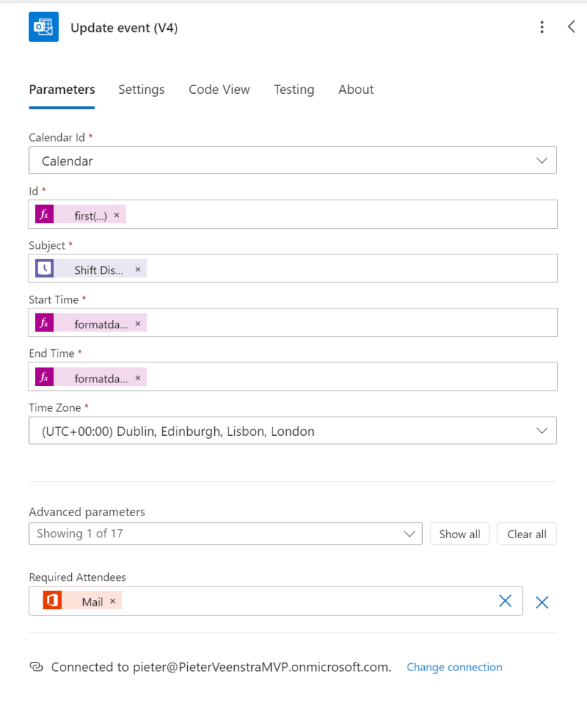Click the fx expression icon in Id field
587x728 pixels.
[44, 215]
